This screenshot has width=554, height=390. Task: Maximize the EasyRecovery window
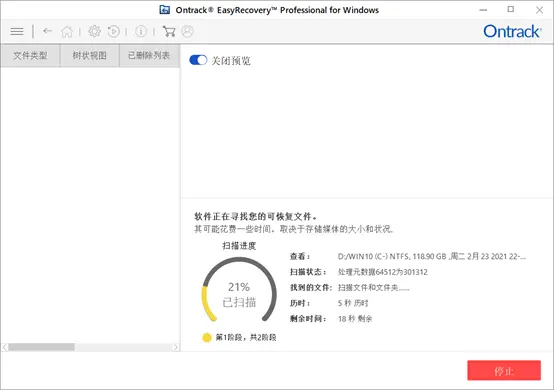511,10
